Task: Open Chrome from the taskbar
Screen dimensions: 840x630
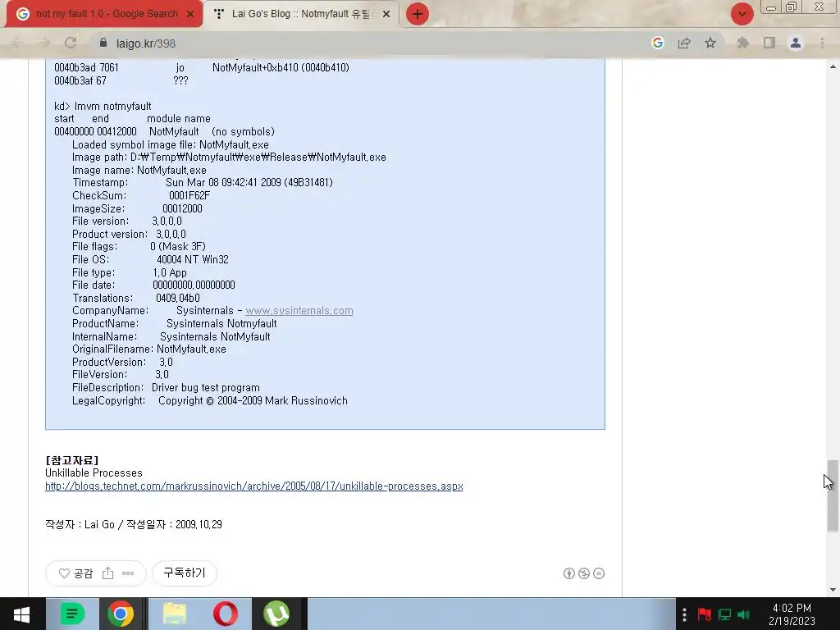Action: (x=121, y=614)
